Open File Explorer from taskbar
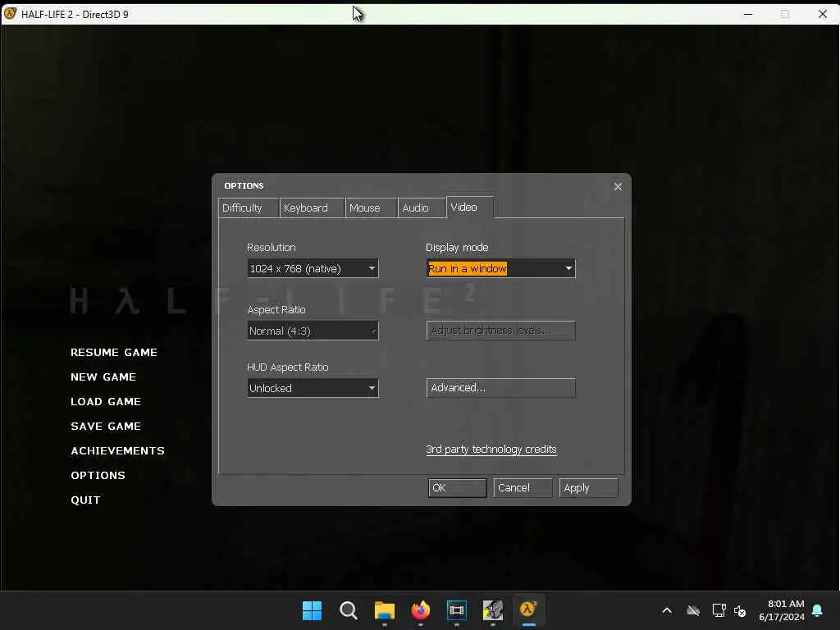Viewport: 840px width, 630px height. [x=385, y=610]
